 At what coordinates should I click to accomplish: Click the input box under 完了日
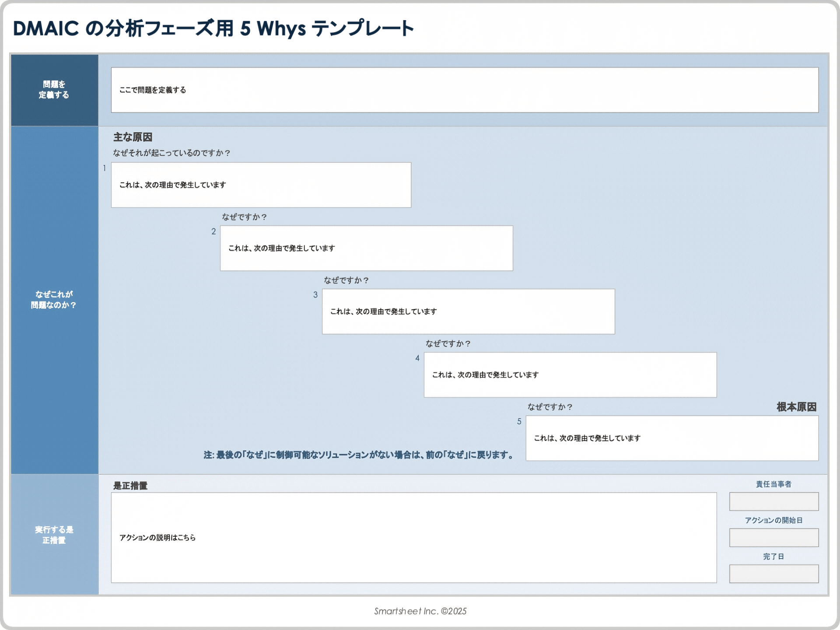[774, 574]
